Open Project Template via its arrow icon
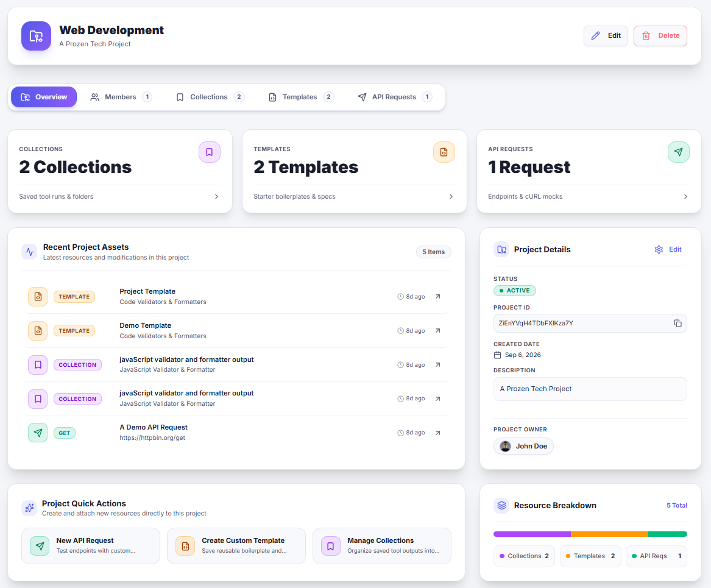This screenshot has height=588, width=711. point(437,297)
